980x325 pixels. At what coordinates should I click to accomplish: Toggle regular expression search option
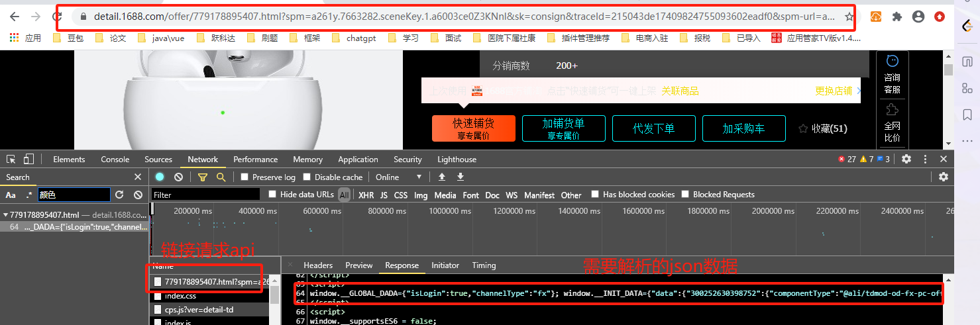pyautogui.click(x=28, y=195)
